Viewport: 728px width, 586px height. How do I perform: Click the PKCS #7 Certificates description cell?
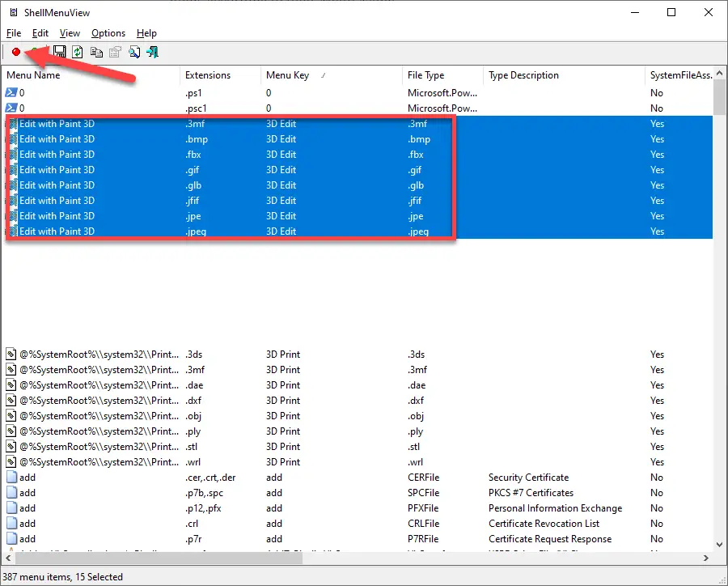pos(531,493)
